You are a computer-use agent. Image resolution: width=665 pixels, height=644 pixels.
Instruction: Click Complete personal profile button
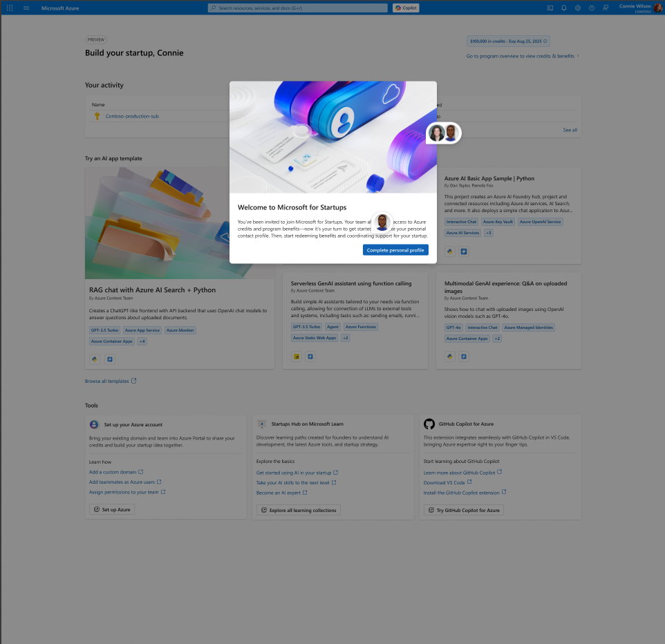(395, 250)
